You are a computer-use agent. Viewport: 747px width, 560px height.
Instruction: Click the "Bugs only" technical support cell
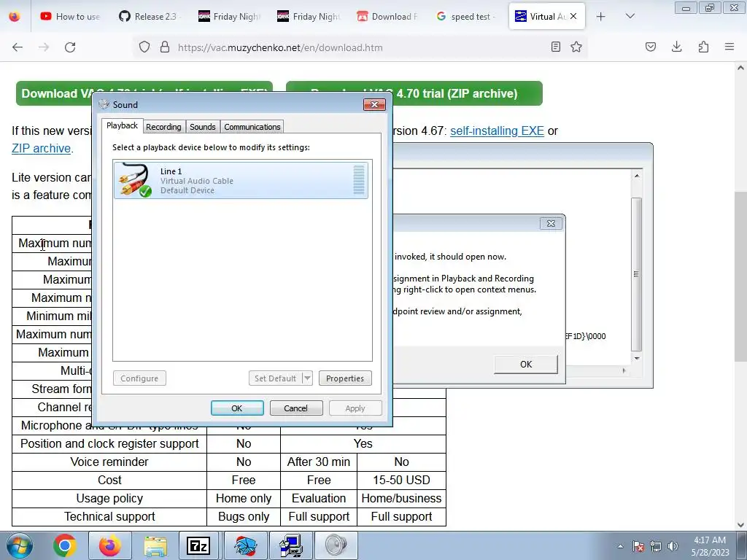tap(244, 517)
